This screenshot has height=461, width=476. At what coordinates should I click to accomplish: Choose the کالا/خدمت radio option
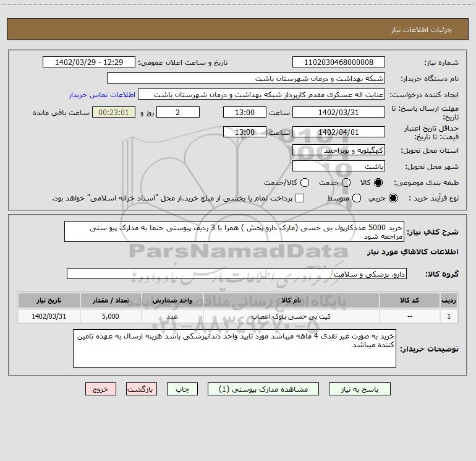point(302,183)
